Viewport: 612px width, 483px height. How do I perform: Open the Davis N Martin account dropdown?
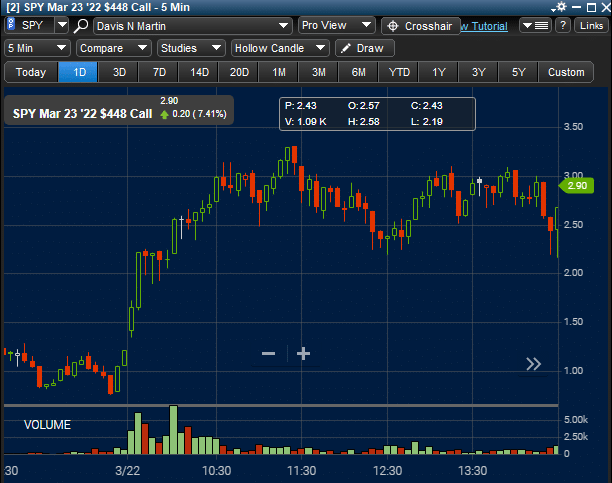[x=193, y=26]
